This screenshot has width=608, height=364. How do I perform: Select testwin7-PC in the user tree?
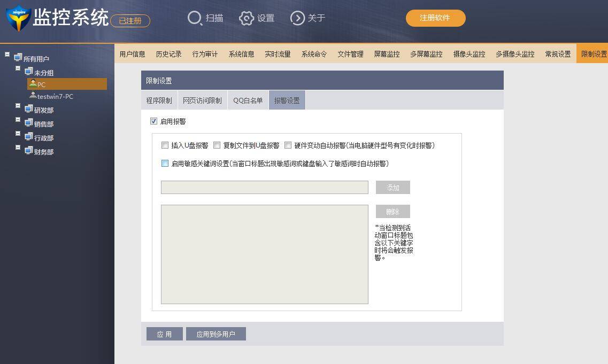tap(55, 97)
